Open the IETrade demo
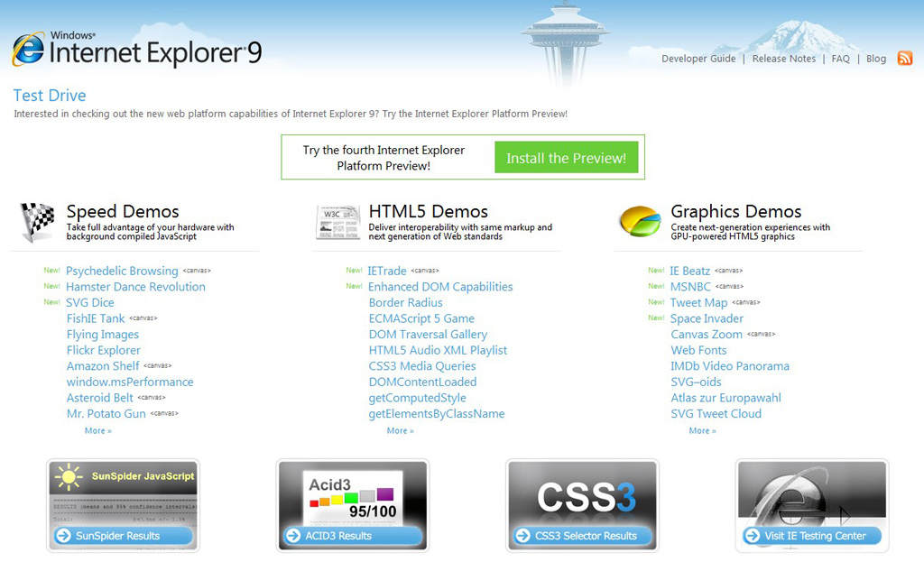The width and height of the screenshot is (924, 571). pyautogui.click(x=387, y=271)
